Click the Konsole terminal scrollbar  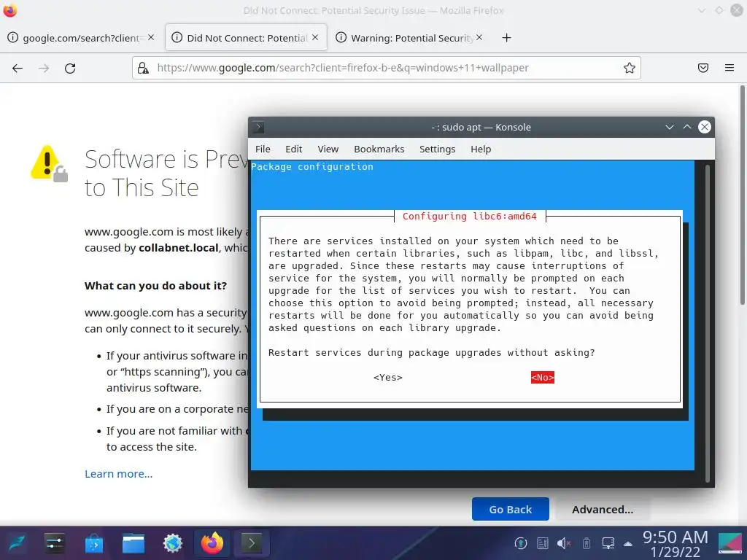(x=708, y=324)
